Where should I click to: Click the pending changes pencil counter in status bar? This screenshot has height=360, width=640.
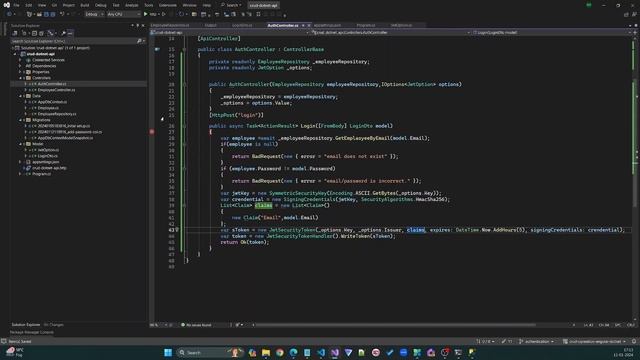[x=507, y=341]
